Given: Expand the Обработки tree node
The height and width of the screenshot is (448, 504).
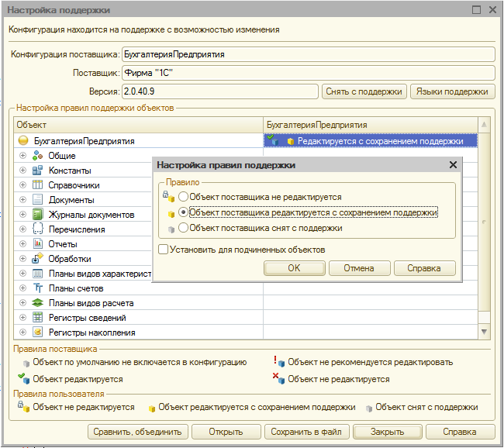Looking at the screenshot, I should click(x=22, y=258).
